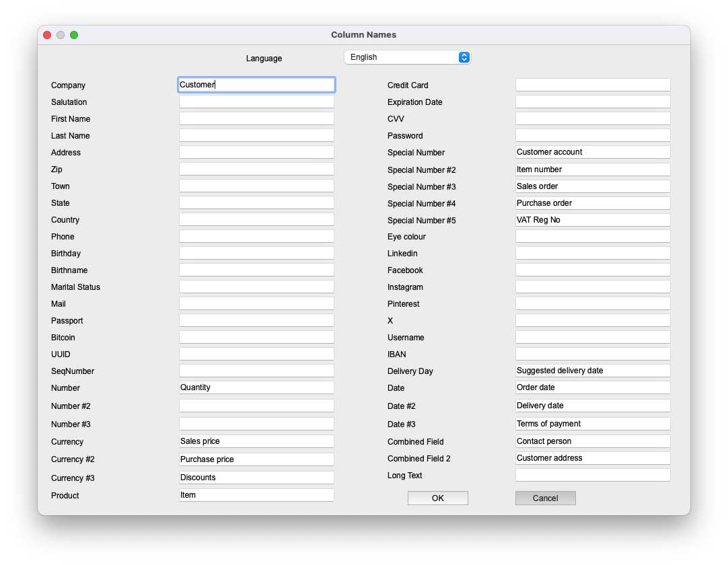Image resolution: width=728 pixels, height=565 pixels.
Task: Click the Country input field
Action: coord(256,219)
